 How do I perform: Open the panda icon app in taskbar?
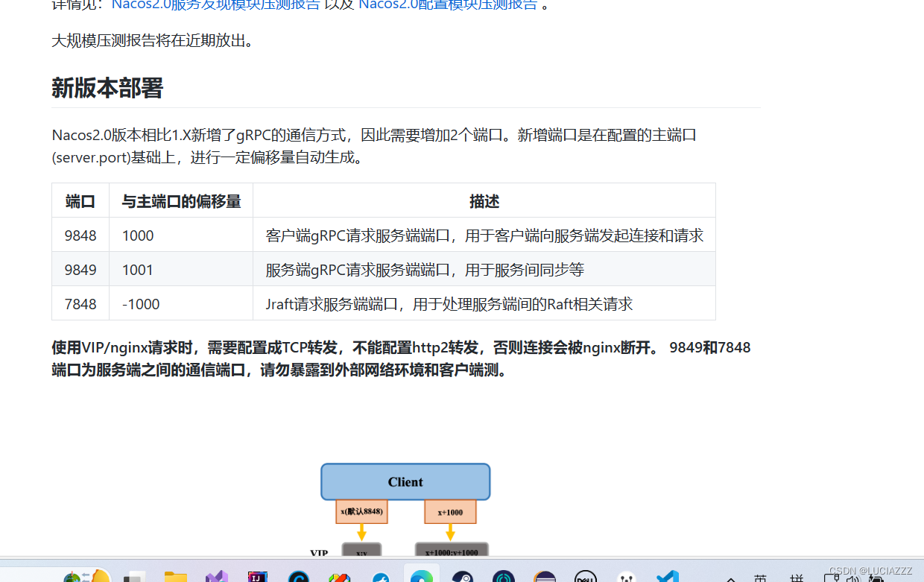click(627, 577)
